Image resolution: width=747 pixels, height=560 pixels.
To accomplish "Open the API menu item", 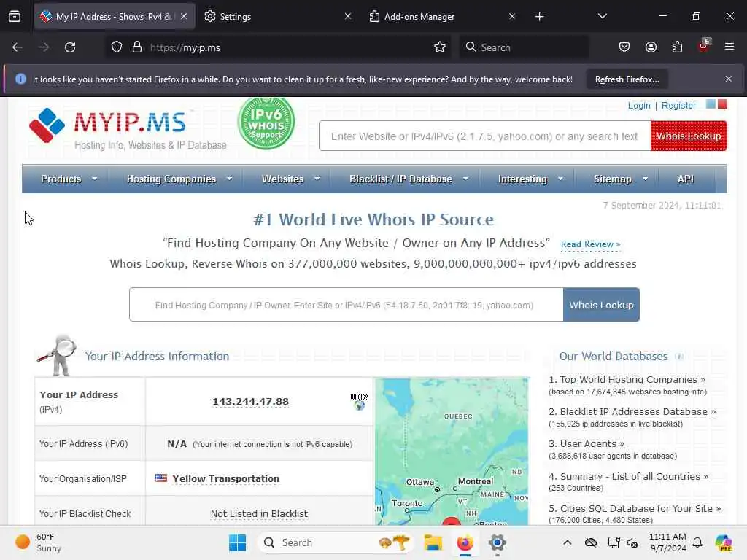I will 686,179.
